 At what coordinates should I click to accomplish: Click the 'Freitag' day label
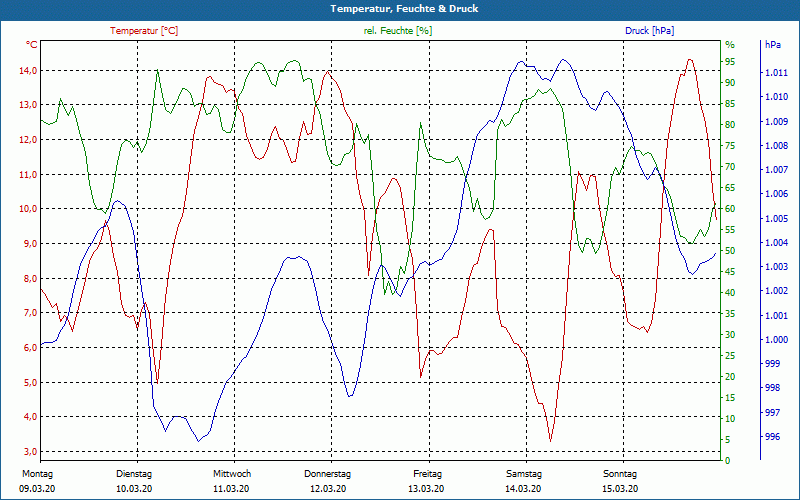(428, 474)
